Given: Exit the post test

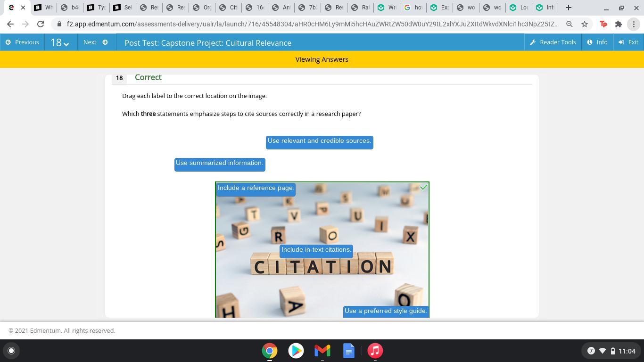Looking at the screenshot, I should pyautogui.click(x=628, y=42).
